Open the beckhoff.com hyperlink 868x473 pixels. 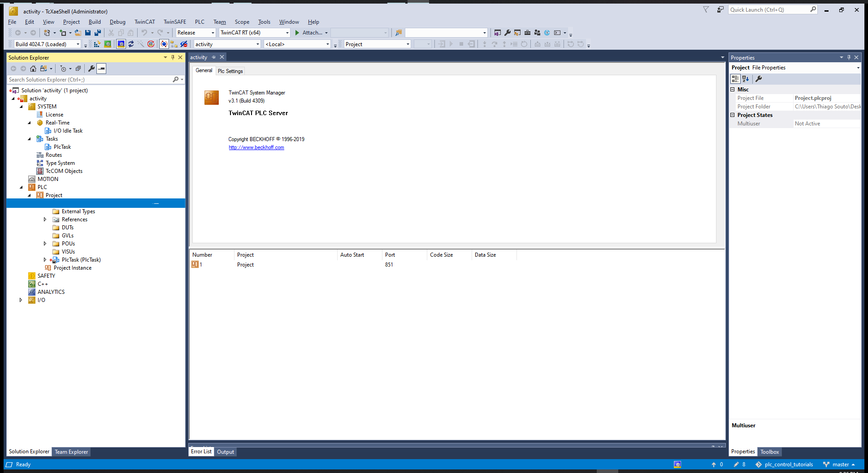coord(256,147)
